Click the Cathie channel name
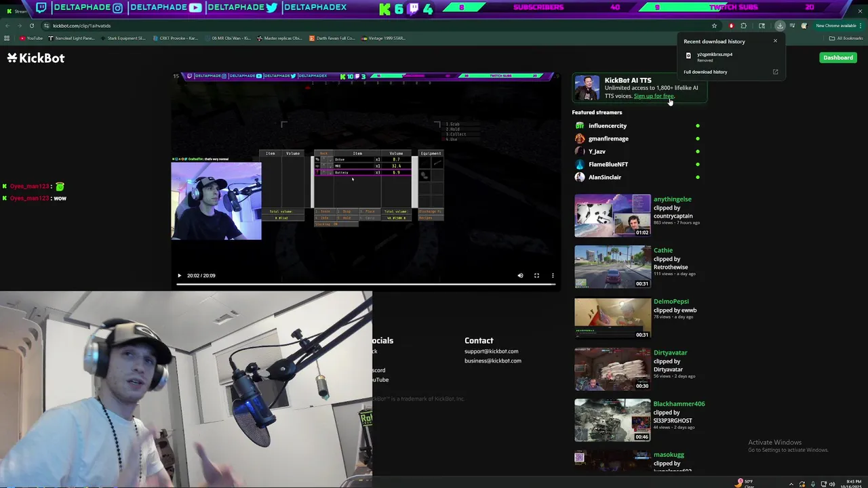 [x=663, y=250]
